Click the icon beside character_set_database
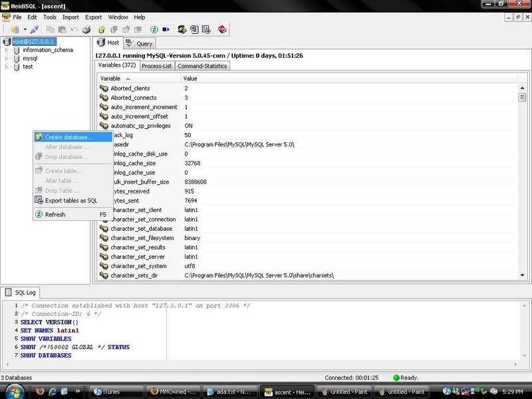Image resolution: width=532 pixels, height=399 pixels. pos(104,229)
